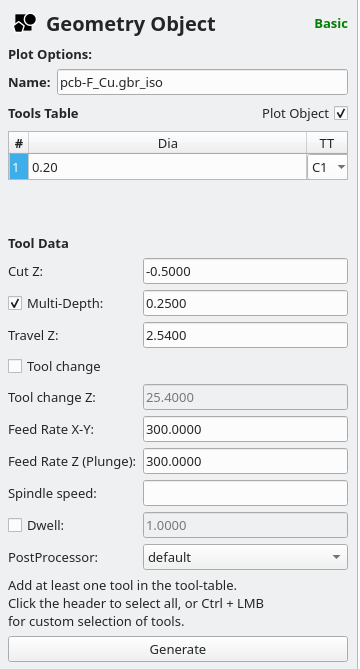
Task: Disable the Multi-Depth checkbox
Action: coord(15,304)
